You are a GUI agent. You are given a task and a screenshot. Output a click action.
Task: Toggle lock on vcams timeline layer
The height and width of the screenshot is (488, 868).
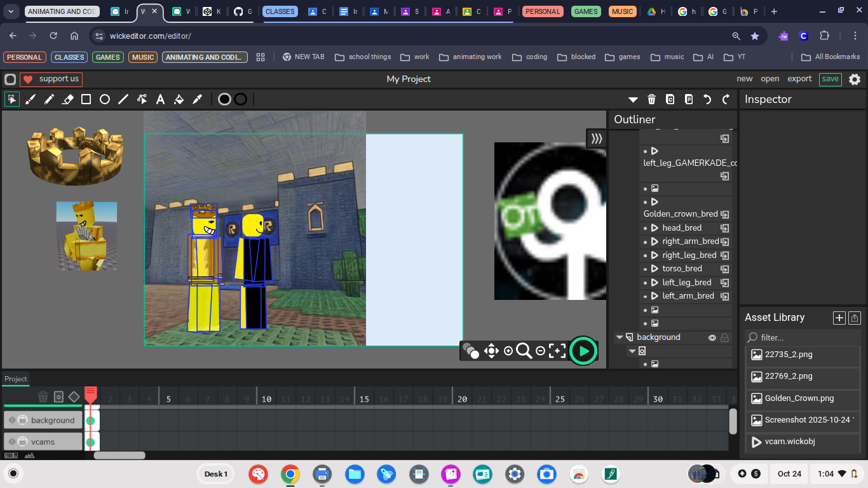coord(22,442)
